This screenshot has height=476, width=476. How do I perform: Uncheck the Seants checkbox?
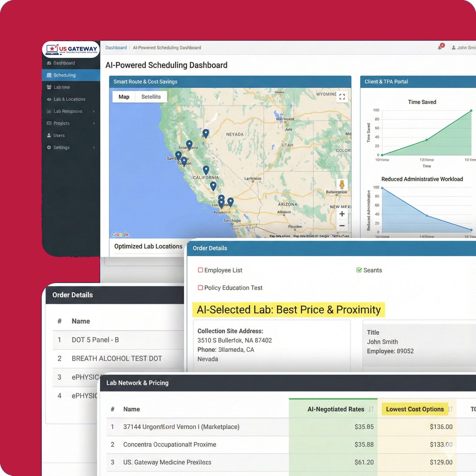tap(359, 270)
